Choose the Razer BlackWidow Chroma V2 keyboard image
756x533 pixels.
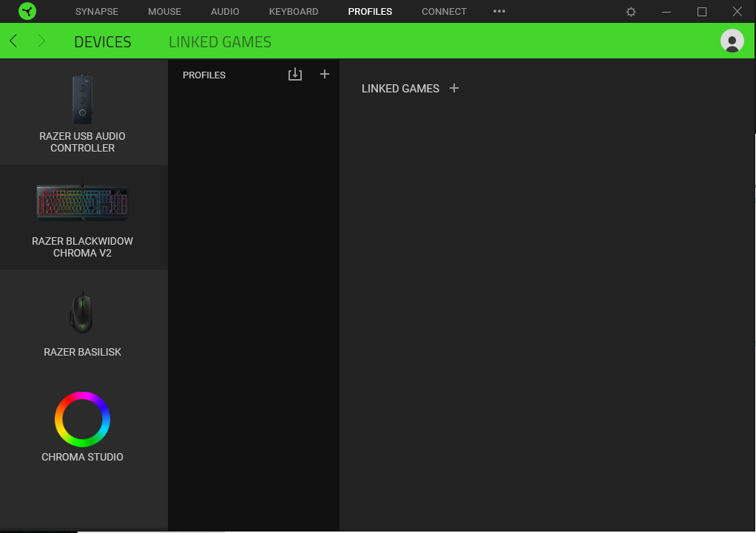[x=82, y=201]
